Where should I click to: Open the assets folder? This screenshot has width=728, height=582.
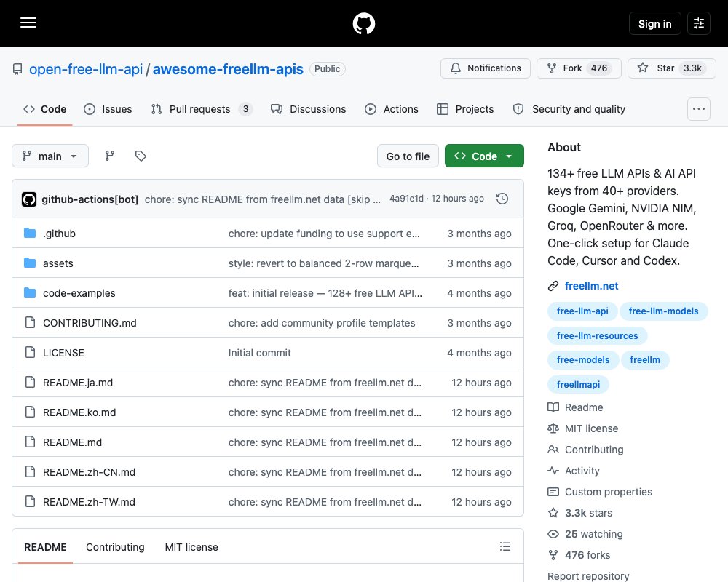[58, 263]
